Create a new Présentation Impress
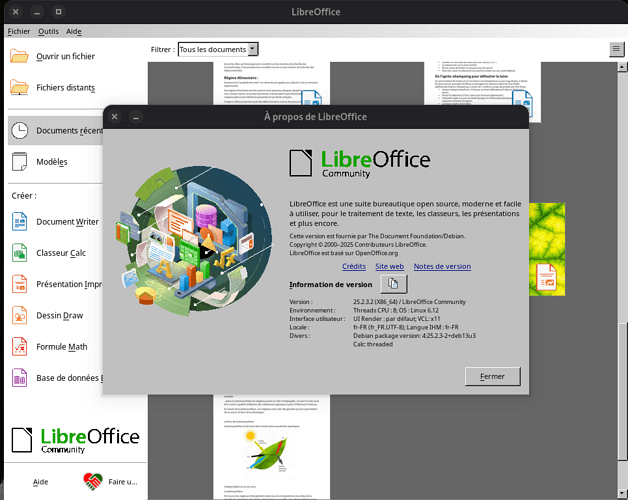Viewport: 628px width, 500px height. (x=19, y=285)
